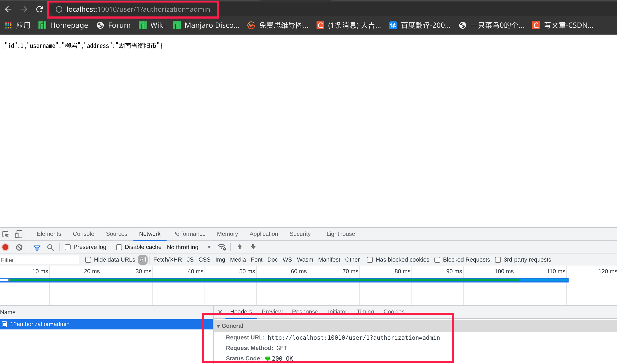Viewport: 617px width, 364px height.
Task: Toggle the device toolbar icon
Action: [x=19, y=234]
